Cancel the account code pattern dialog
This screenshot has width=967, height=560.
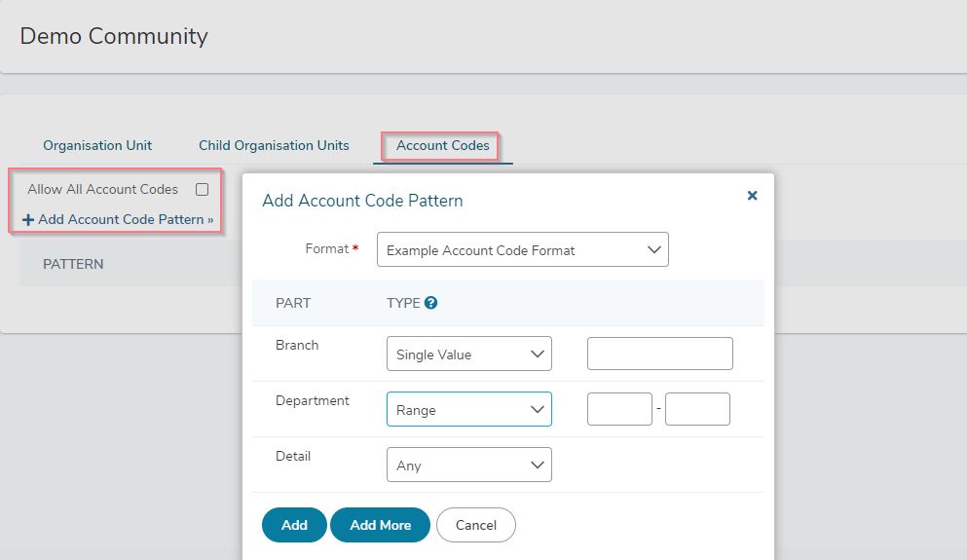coord(475,525)
